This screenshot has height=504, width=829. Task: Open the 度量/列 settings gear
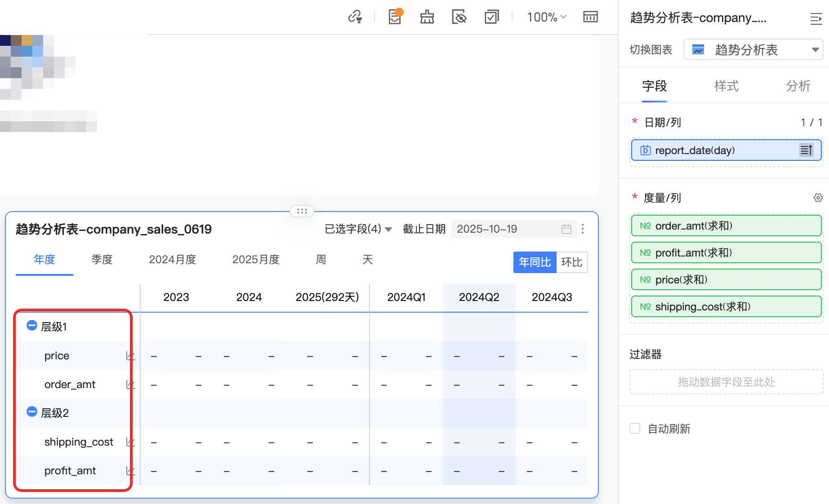(x=818, y=198)
